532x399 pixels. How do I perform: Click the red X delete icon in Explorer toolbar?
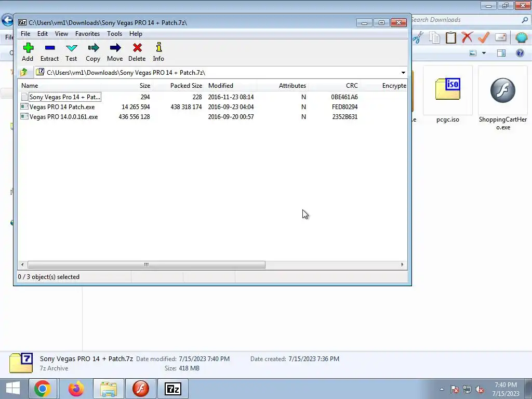click(x=467, y=37)
